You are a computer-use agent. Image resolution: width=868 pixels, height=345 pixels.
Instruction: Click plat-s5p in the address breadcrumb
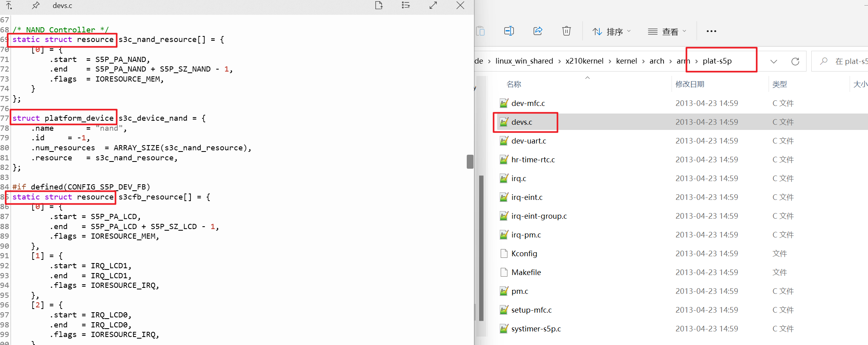717,61
